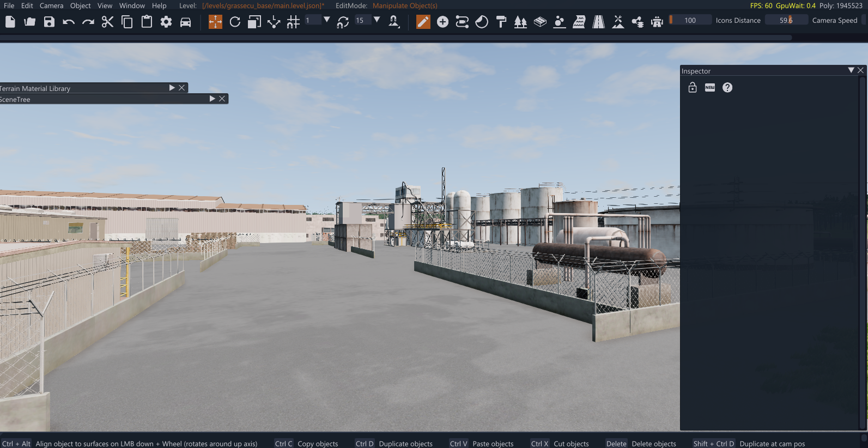
Task: Click the car vehicle icon in toolbar
Action: [186, 22]
